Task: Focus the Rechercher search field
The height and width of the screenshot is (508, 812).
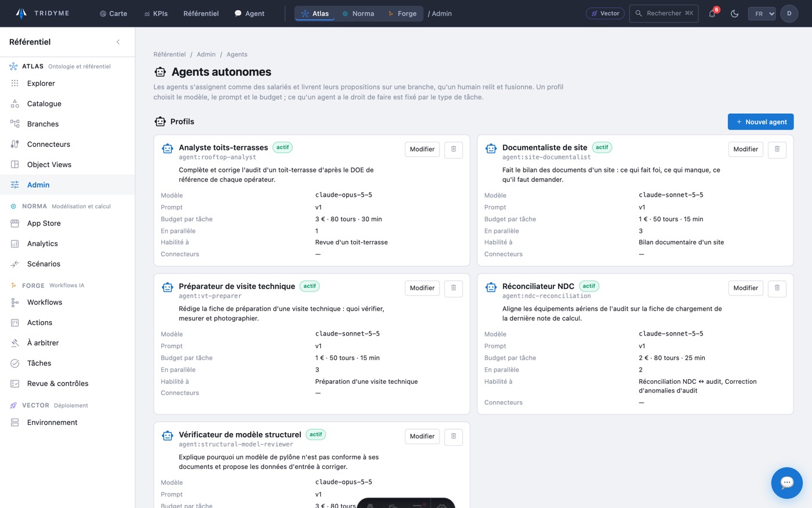Action: [664, 13]
